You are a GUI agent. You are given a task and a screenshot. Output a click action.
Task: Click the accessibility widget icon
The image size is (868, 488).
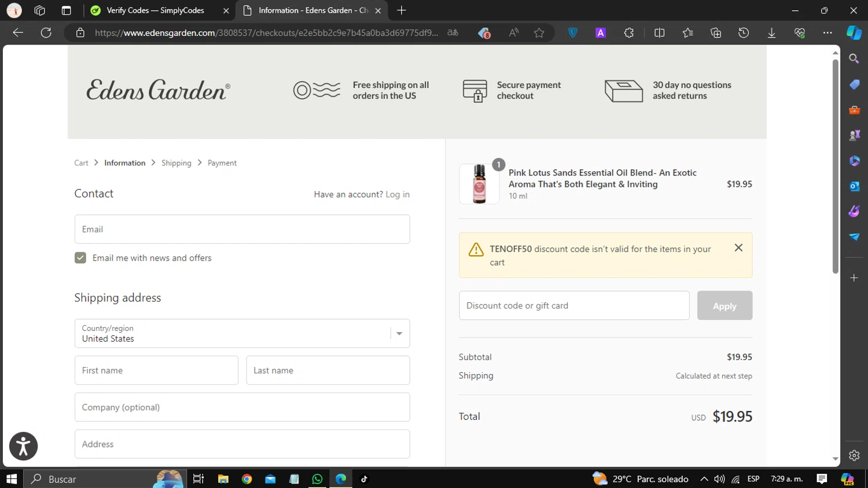coord(23,446)
